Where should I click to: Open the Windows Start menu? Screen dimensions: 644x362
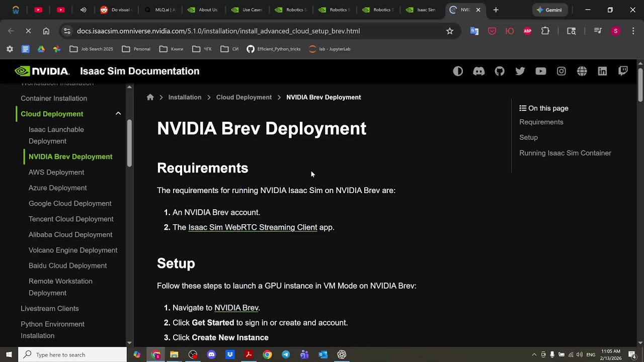pyautogui.click(x=9, y=354)
